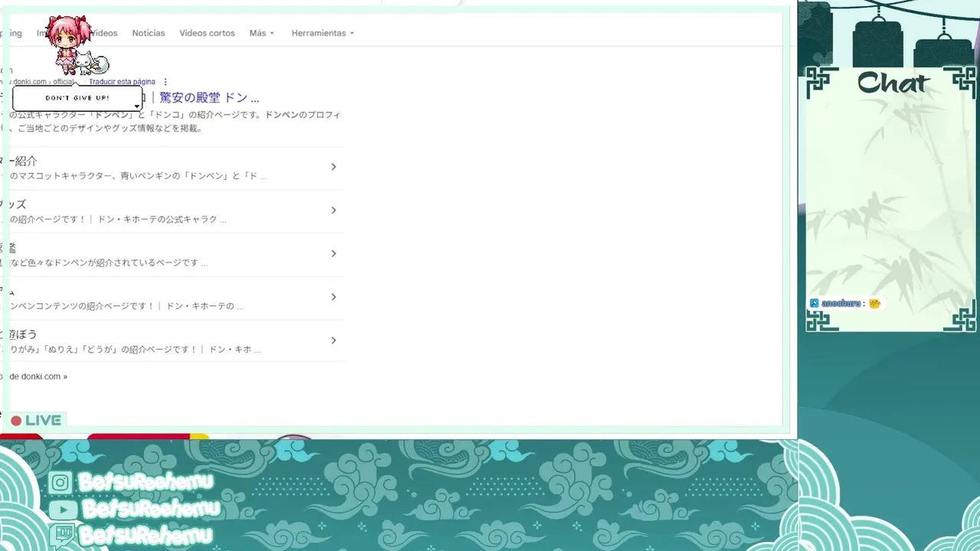Viewport: 980px width, 551px height.
Task: Switch to the Videos cortos tab
Action: (207, 33)
